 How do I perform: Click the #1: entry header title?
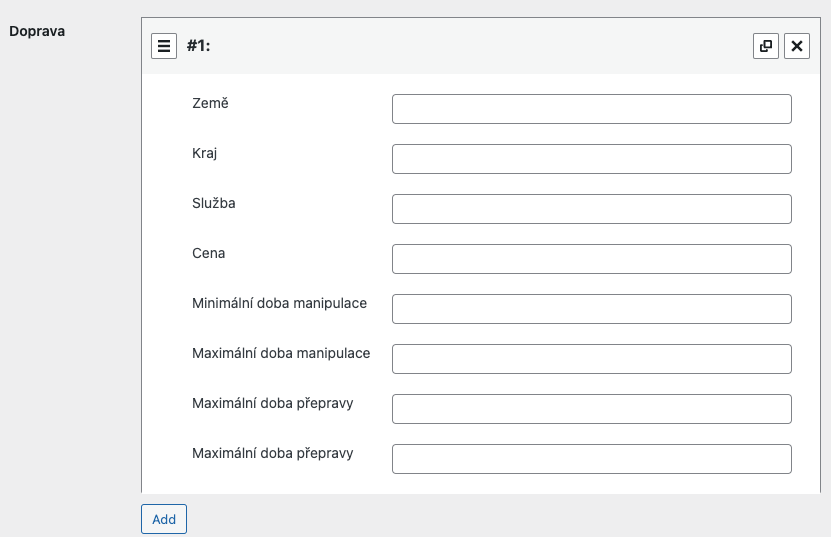[x=199, y=46]
